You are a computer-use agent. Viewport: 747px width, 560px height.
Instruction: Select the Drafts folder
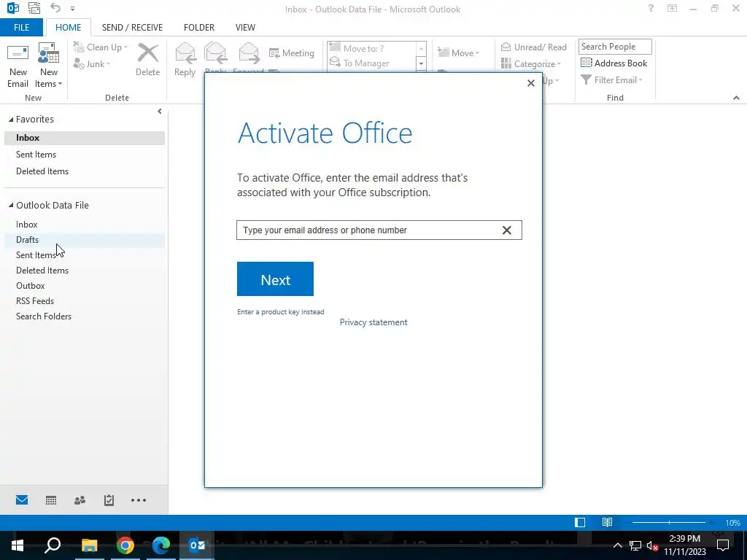[x=85, y=239]
